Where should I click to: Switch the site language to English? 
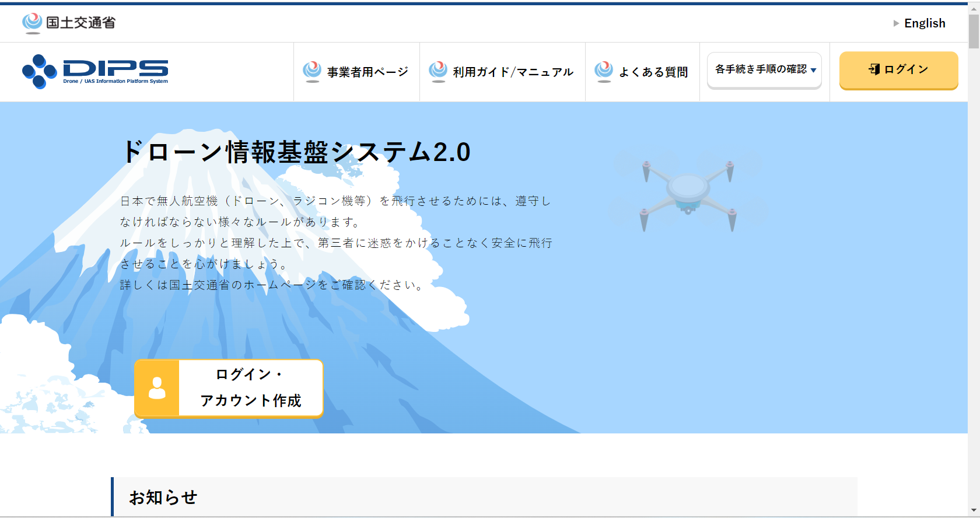point(925,23)
